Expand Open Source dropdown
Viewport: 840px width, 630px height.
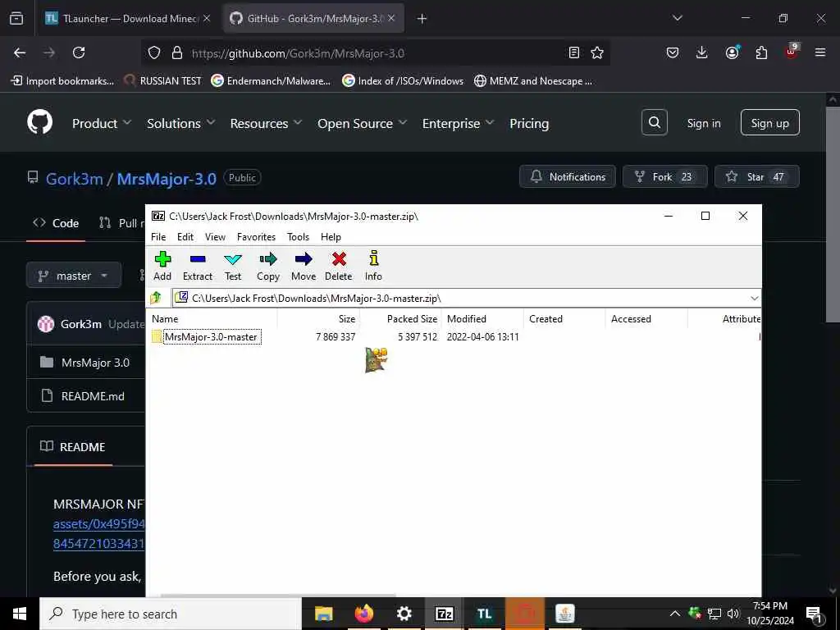pos(362,123)
